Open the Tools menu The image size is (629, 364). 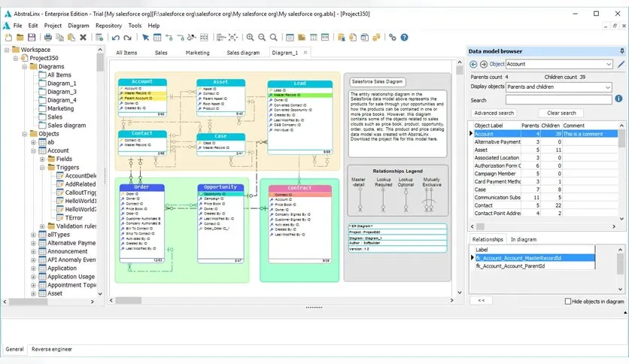[x=135, y=26]
